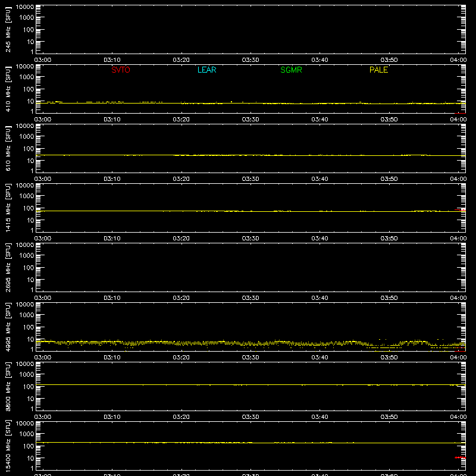Select the 8800 MHz [SFU] axis title
Screen dimensions: 476x476
tap(8, 386)
